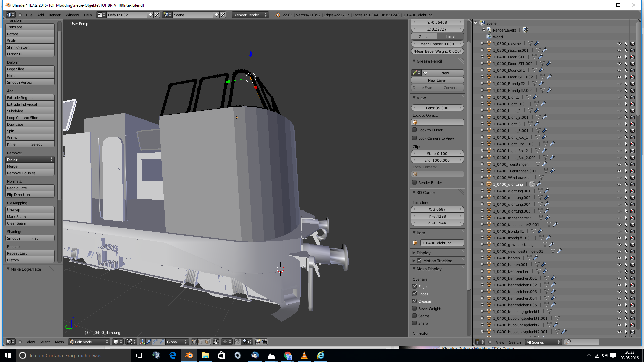Disable the Creases overlay checkbox

[x=415, y=301]
